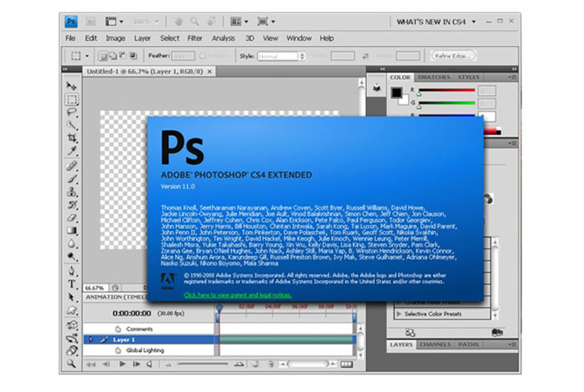Select the Clone Stamp tool

click(72, 192)
